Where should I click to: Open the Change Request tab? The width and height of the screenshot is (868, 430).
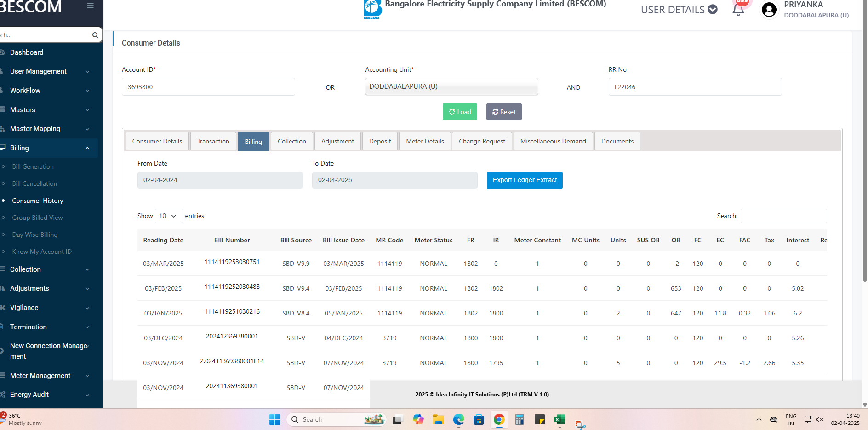pos(482,141)
